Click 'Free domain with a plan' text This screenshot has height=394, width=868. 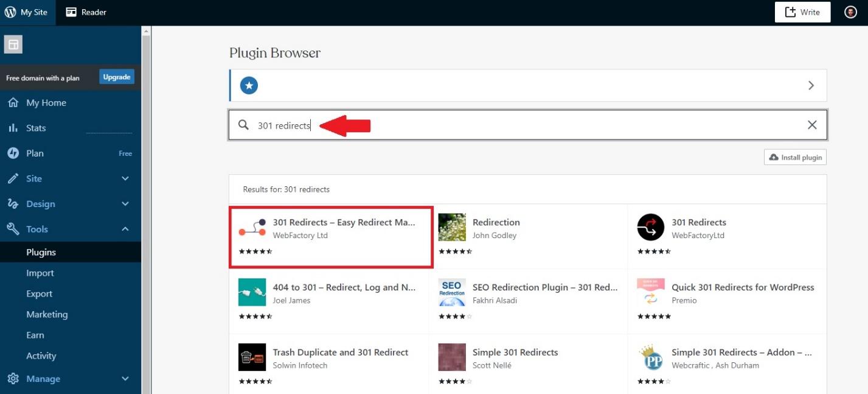pos(43,78)
